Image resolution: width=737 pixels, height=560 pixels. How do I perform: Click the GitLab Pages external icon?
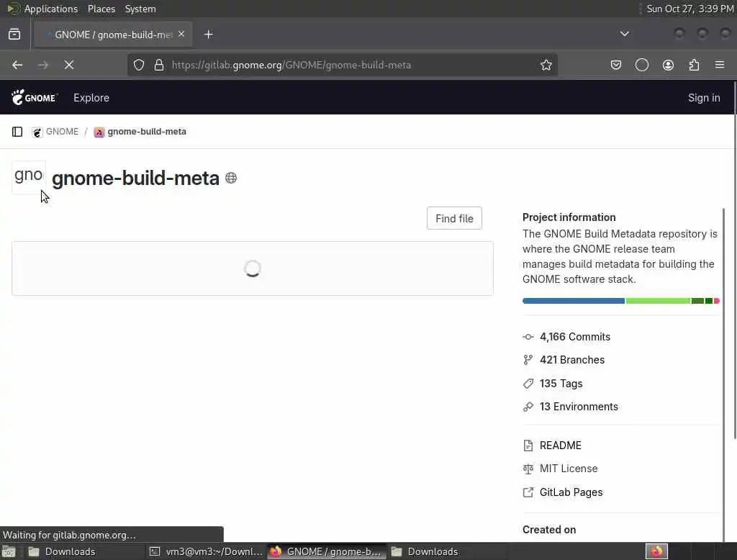(528, 492)
